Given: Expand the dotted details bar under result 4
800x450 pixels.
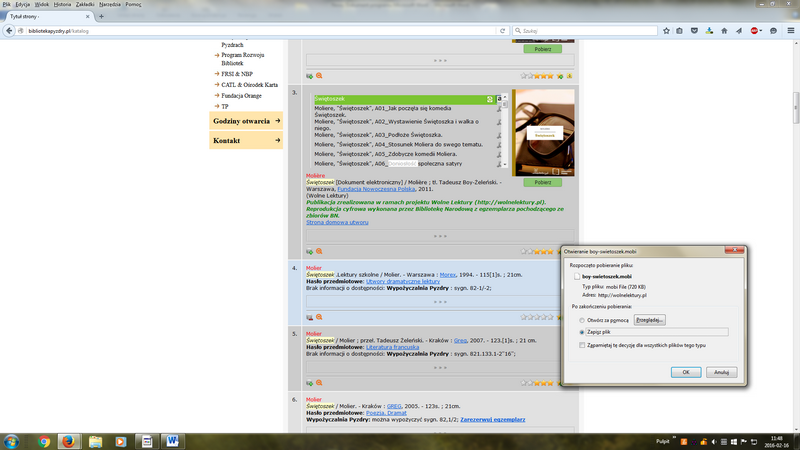Looking at the screenshot, I should point(440,303).
